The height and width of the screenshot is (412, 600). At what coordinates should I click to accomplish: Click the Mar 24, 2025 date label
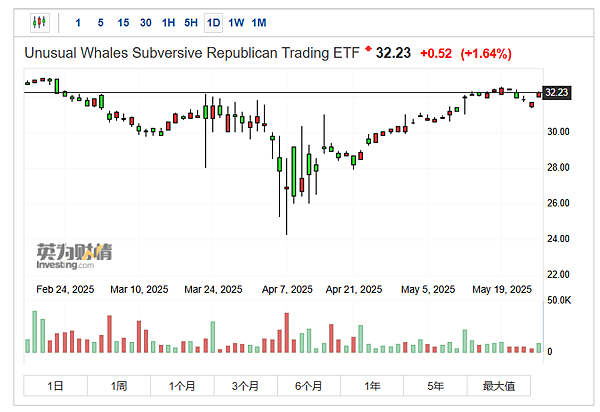click(213, 290)
